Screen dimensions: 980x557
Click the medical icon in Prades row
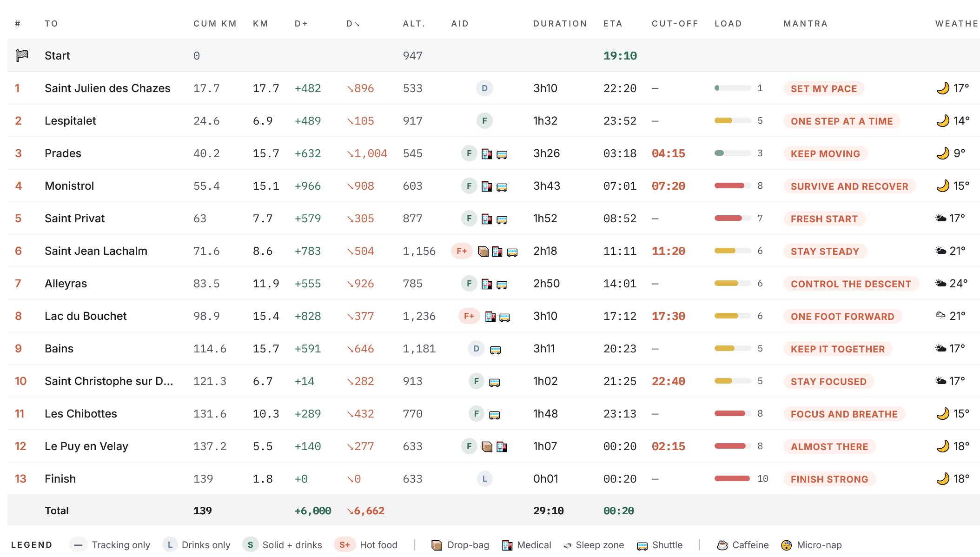[487, 154]
